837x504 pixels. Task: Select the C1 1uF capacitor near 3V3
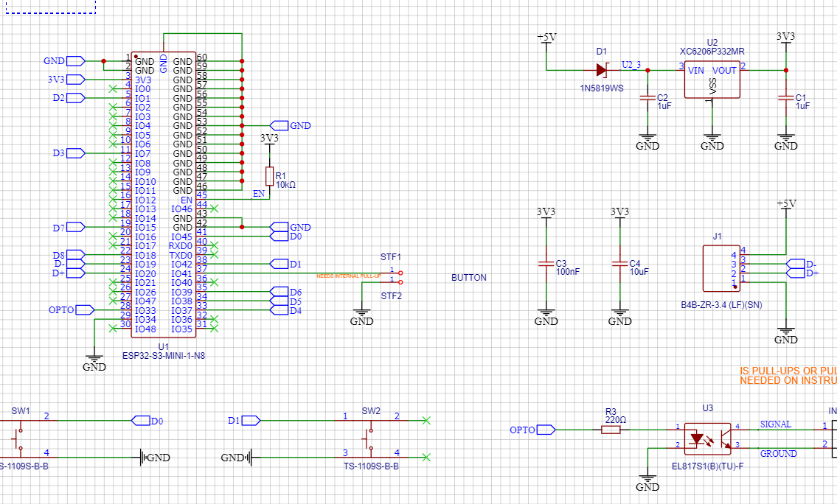tap(786, 98)
